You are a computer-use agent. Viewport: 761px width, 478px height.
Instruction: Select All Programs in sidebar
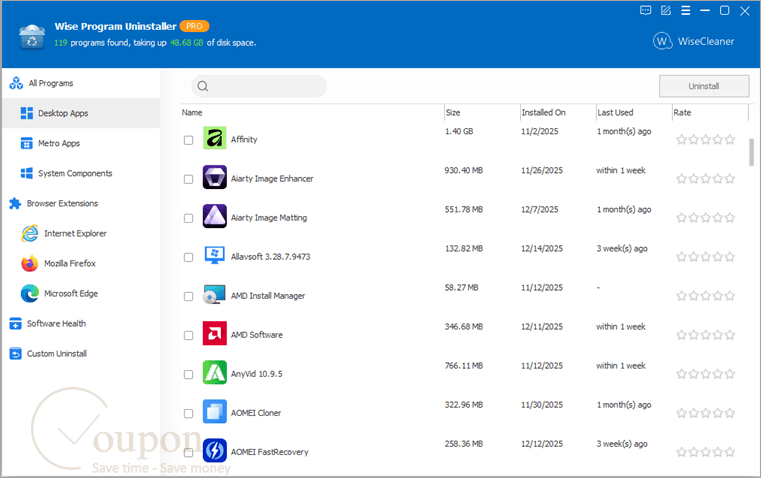(81, 83)
